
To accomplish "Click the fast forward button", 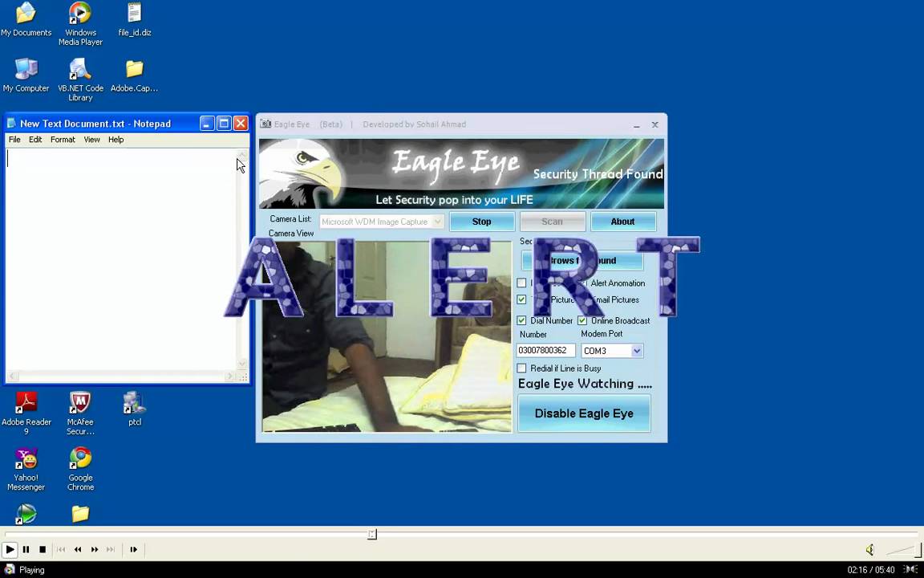I will (95, 549).
